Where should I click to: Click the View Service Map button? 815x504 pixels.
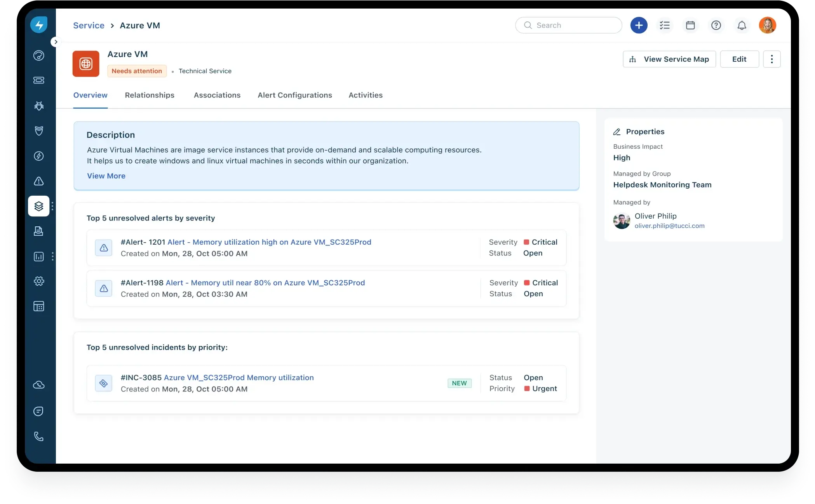(669, 59)
